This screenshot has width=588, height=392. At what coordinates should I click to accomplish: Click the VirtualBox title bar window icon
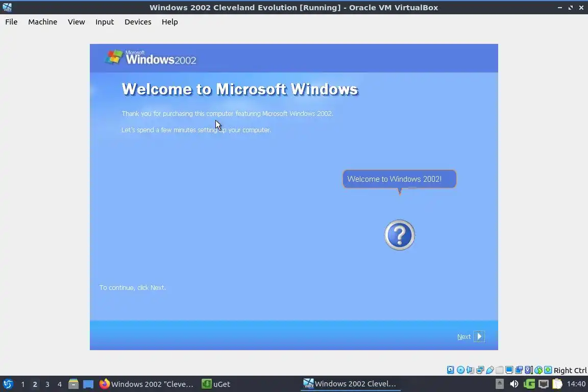click(7, 7)
